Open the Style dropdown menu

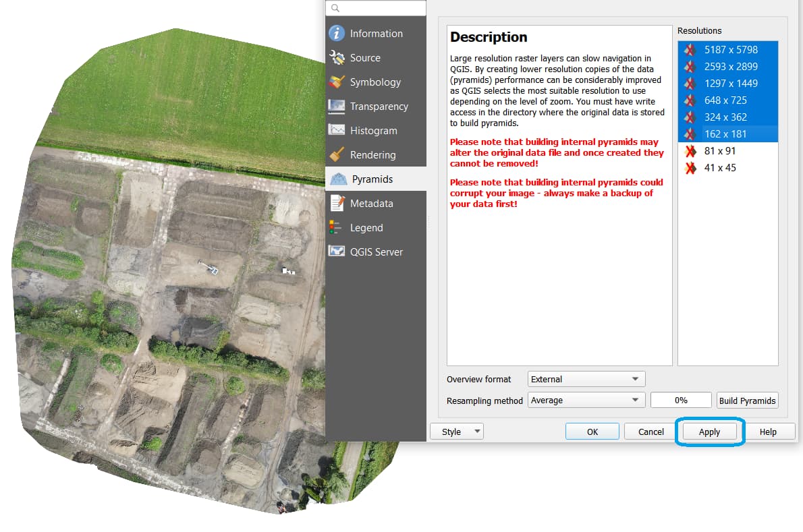point(457,432)
